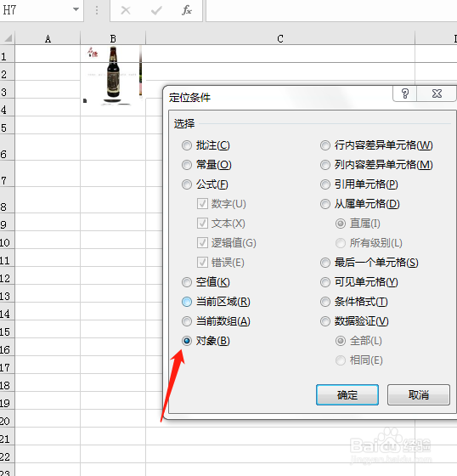
Task: Click the formula bar input area
Action: click(x=331, y=10)
